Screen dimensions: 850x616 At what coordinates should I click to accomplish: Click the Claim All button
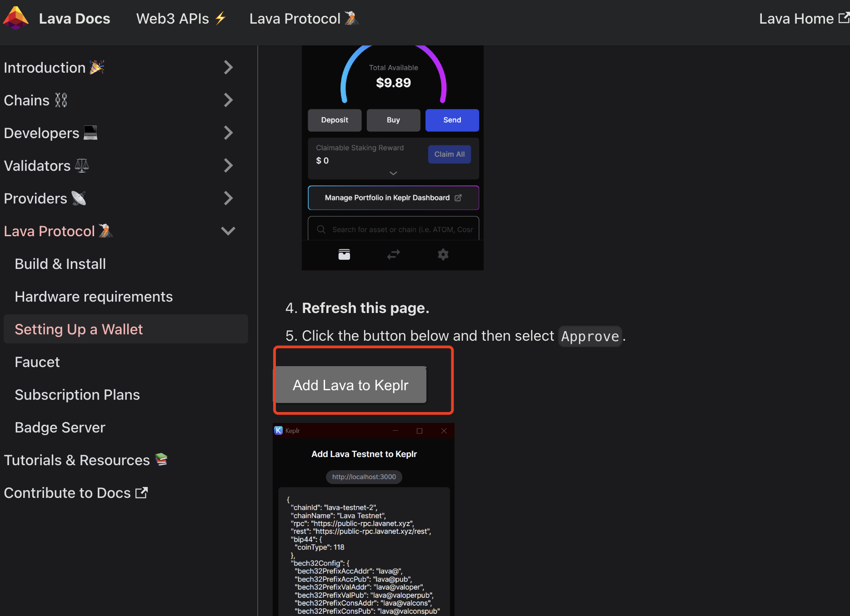click(450, 154)
